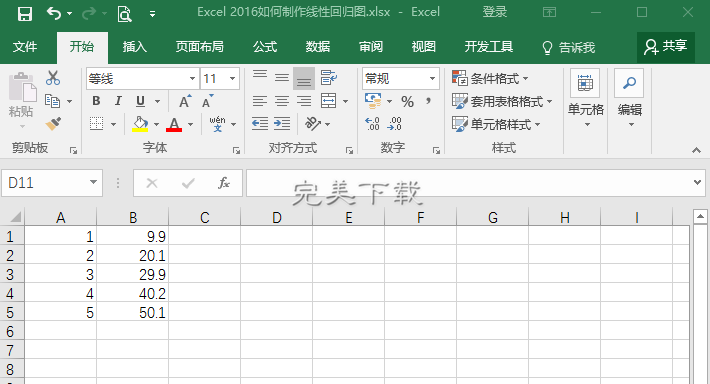Increase the indent

[x=282, y=124]
